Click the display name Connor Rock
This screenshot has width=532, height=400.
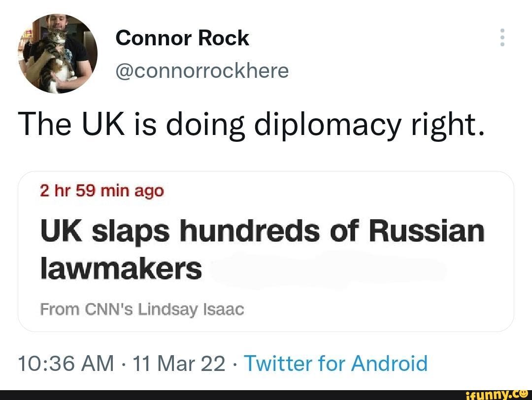pyautogui.click(x=182, y=37)
